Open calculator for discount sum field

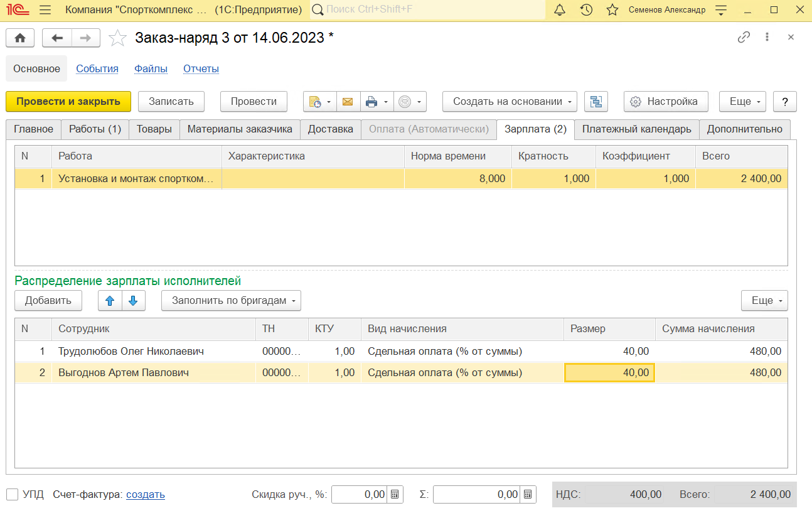pos(528,495)
